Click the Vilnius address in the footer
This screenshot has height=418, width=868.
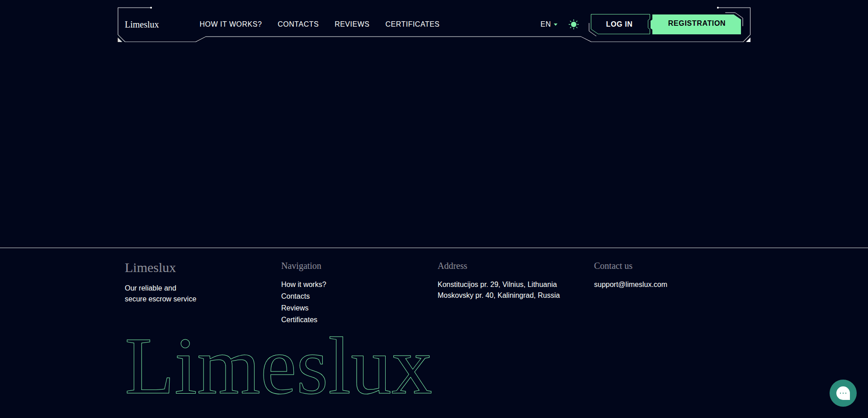497,284
